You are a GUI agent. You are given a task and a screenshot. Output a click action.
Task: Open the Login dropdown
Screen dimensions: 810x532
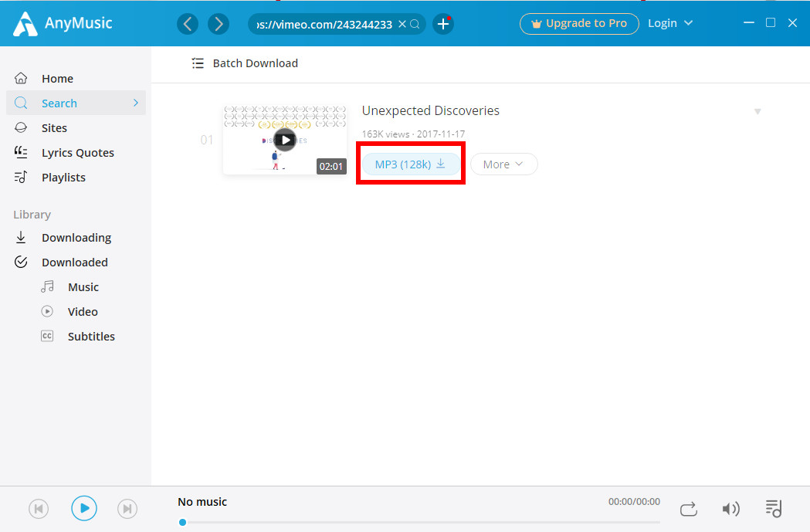coord(670,23)
